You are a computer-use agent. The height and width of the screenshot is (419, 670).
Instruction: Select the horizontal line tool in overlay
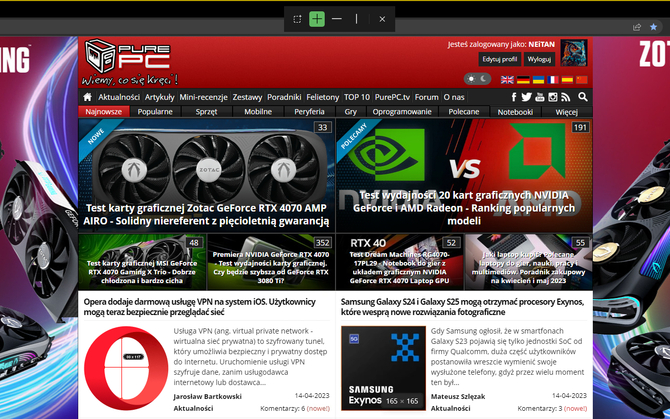point(337,19)
